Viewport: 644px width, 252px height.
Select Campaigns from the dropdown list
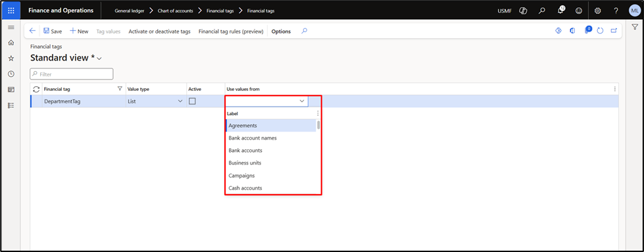click(x=241, y=176)
